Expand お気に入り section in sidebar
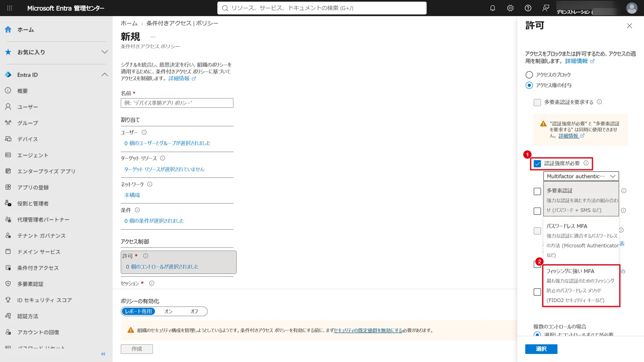 pyautogui.click(x=105, y=52)
